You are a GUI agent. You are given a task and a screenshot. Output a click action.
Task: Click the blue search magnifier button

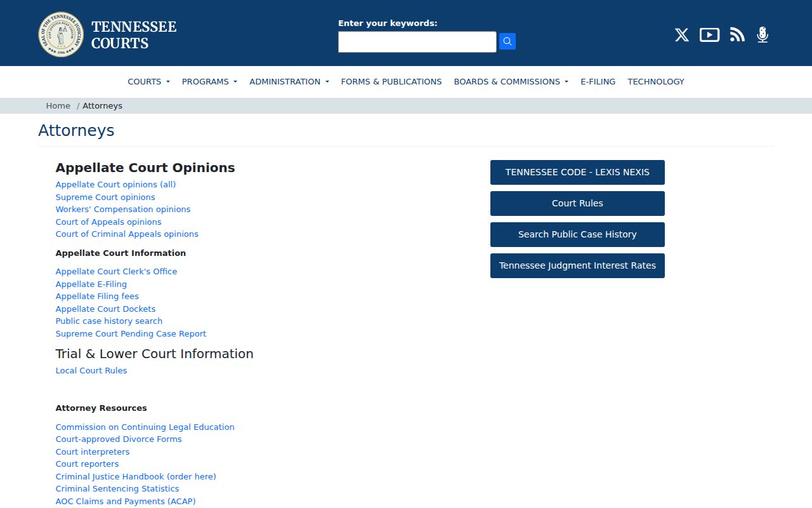tap(507, 41)
